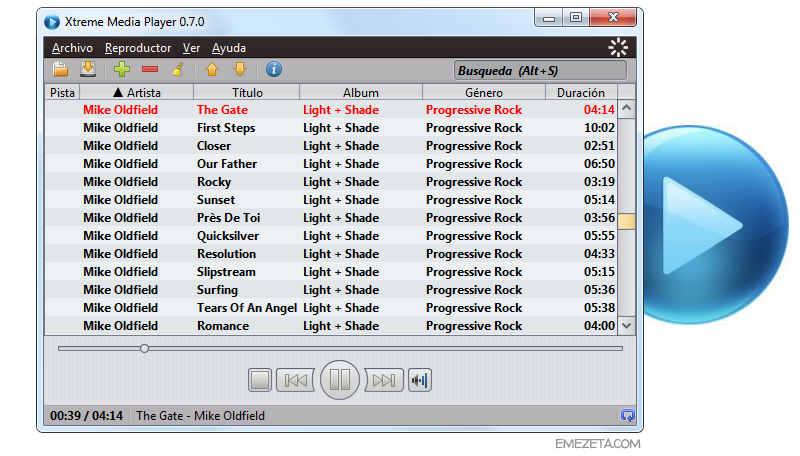Open the Ayuda menu

[x=229, y=48]
